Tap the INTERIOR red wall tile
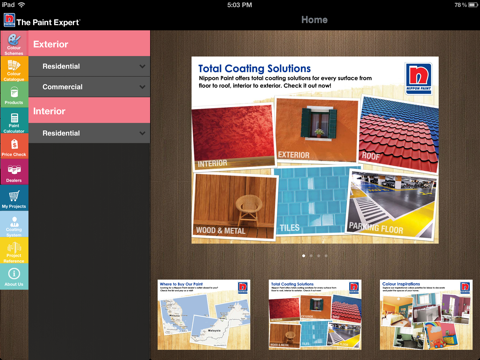Screen dimensions: 480x360 click(x=233, y=137)
